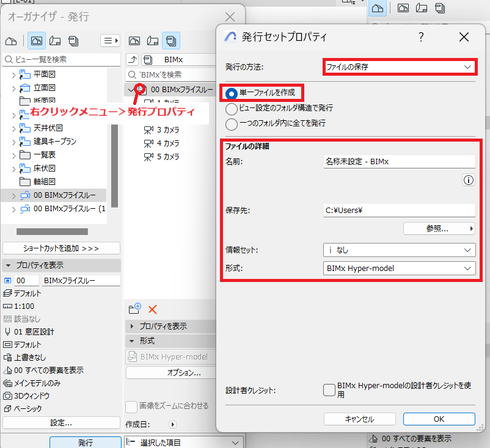Open View Map in the background Navigator
Image resolution: width=490 pixels, height=448 pixels.
pos(403,8)
